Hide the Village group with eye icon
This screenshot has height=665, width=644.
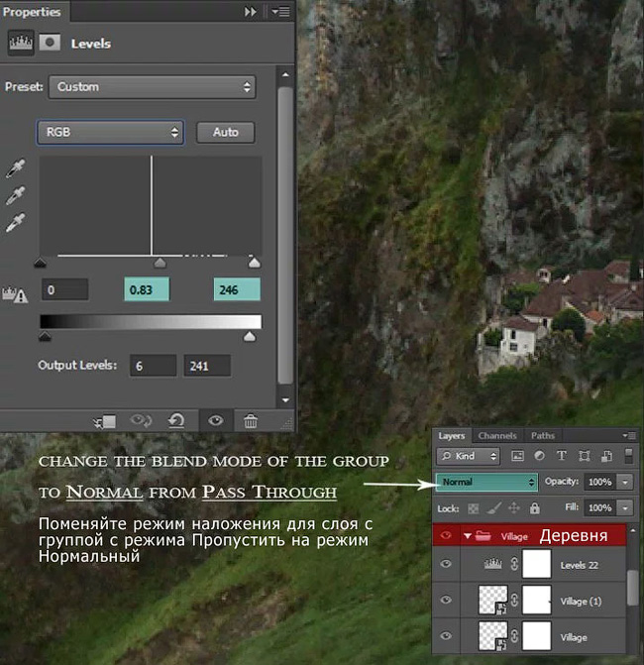[446, 535]
